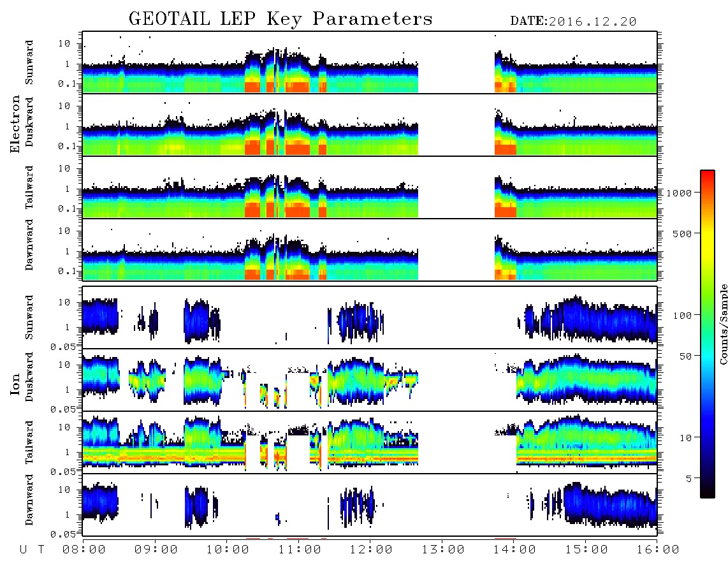Click the Ion "Tailward" axis label
The width and height of the screenshot is (728, 561).
point(29,442)
